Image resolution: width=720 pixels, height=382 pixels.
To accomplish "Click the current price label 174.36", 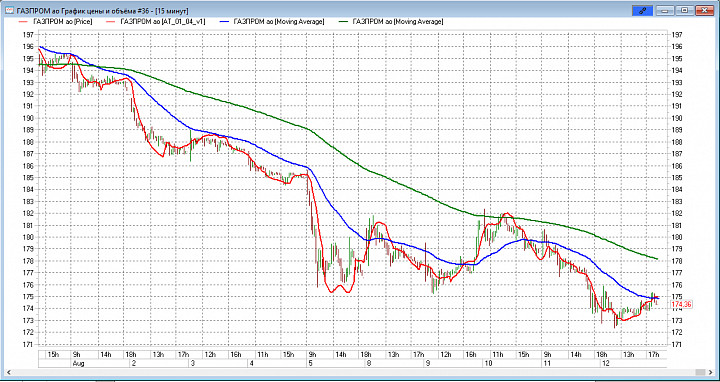I will tap(681, 304).
